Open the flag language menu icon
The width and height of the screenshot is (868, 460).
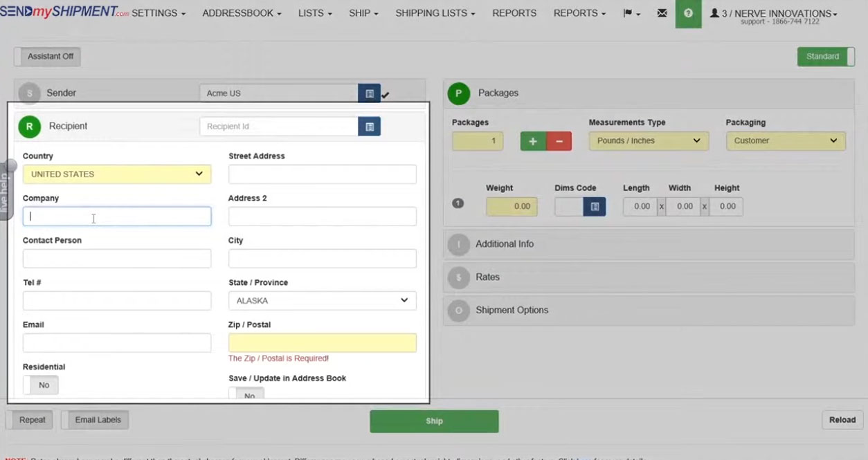click(631, 13)
